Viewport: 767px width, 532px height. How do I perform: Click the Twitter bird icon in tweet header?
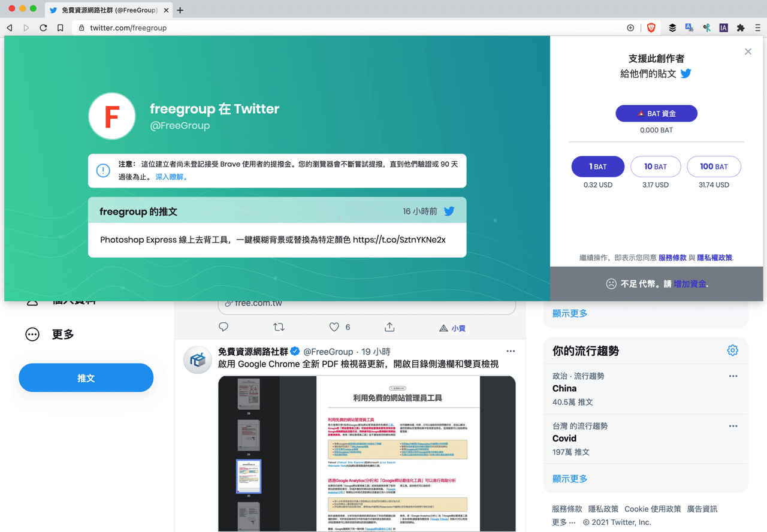click(x=449, y=211)
